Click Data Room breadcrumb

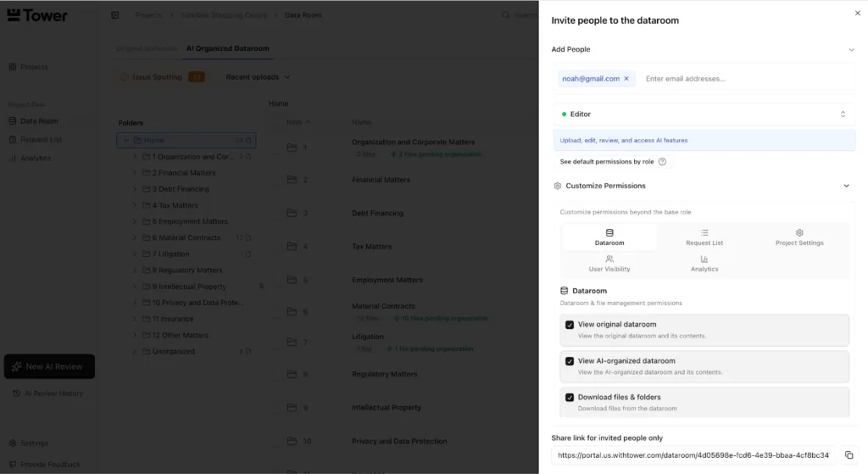tap(303, 15)
